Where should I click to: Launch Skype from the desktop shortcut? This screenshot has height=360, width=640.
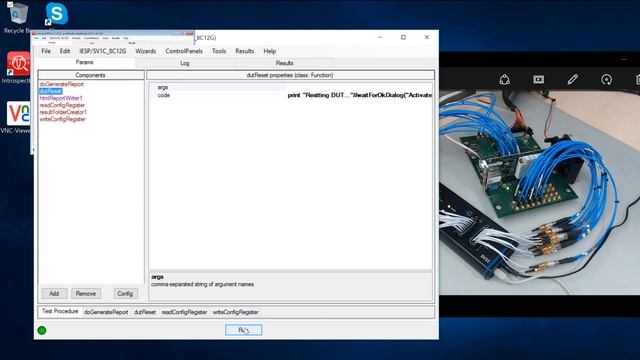[56, 13]
